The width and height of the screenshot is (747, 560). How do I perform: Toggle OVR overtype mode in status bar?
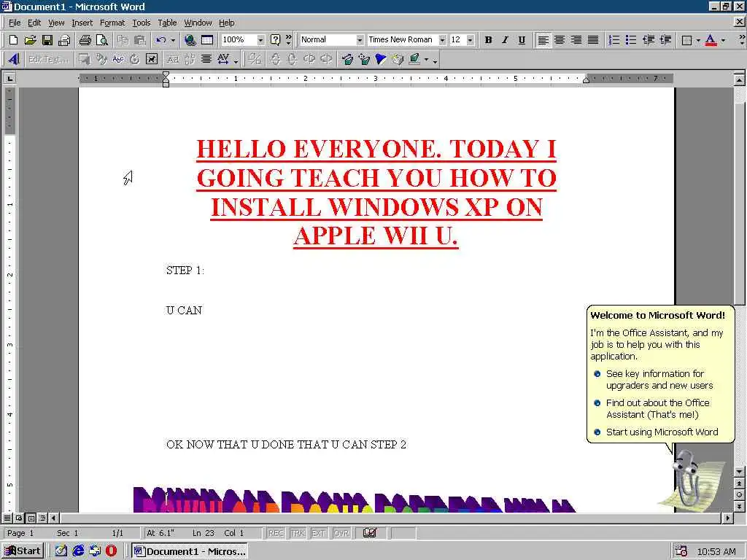(341, 533)
